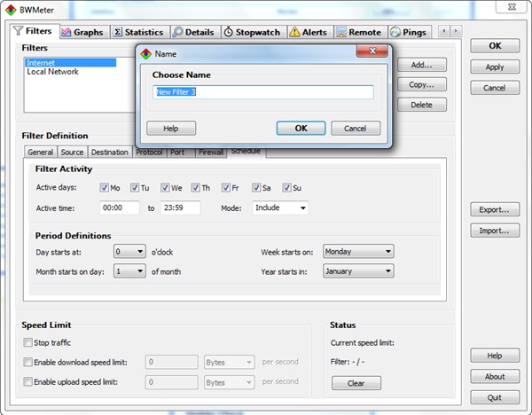Open the Destination filter tab

click(109, 153)
